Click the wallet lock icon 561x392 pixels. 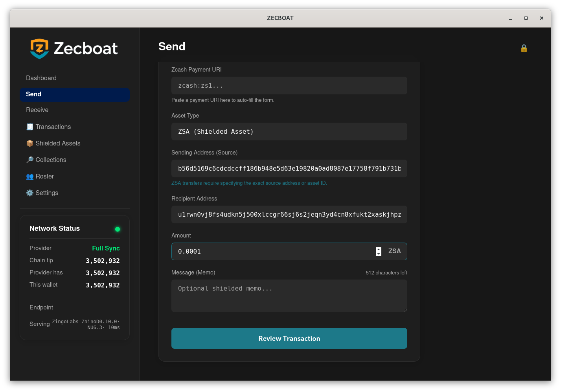[x=524, y=48]
